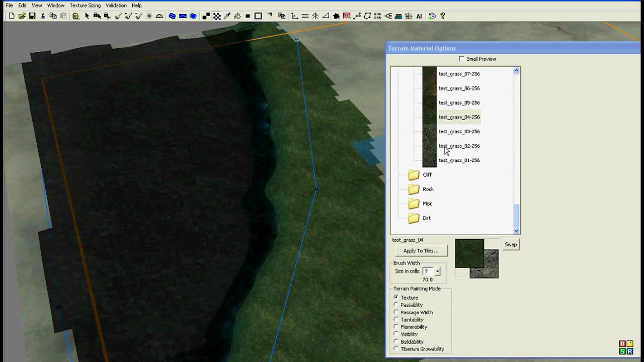Open the Window menu

(x=56, y=6)
